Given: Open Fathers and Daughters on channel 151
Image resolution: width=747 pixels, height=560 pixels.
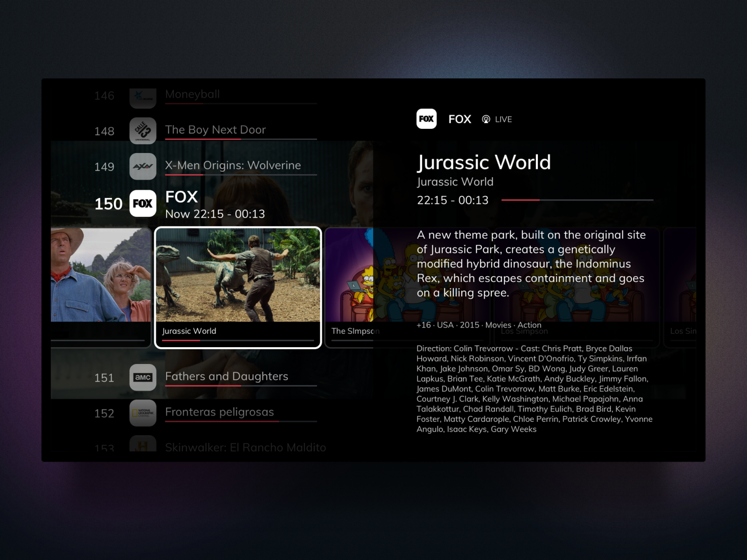Looking at the screenshot, I should pyautogui.click(x=226, y=377).
